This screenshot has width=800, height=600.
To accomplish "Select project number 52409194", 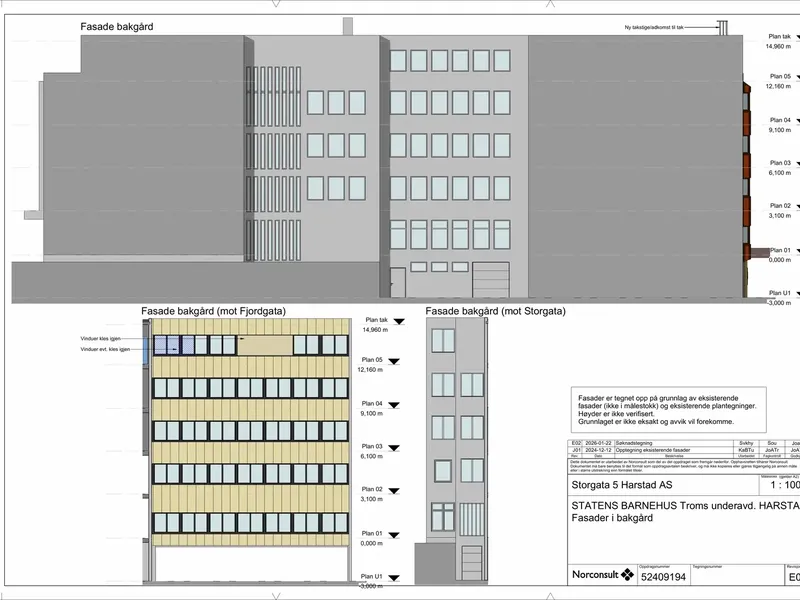I will 663,577.
